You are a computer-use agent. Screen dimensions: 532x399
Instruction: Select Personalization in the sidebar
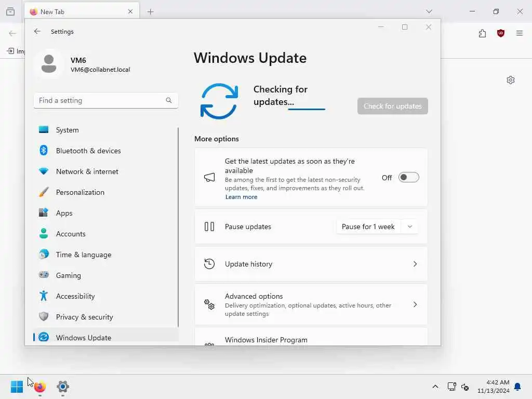[106, 192]
